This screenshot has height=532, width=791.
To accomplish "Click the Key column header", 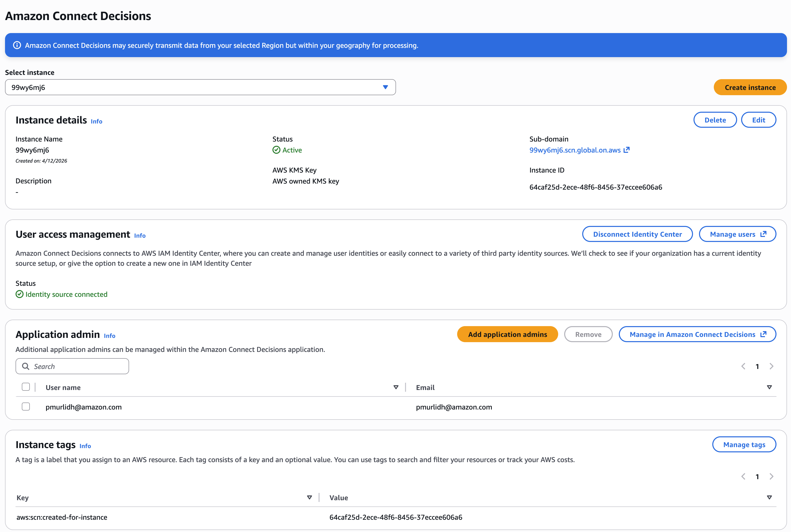I will click(x=22, y=498).
